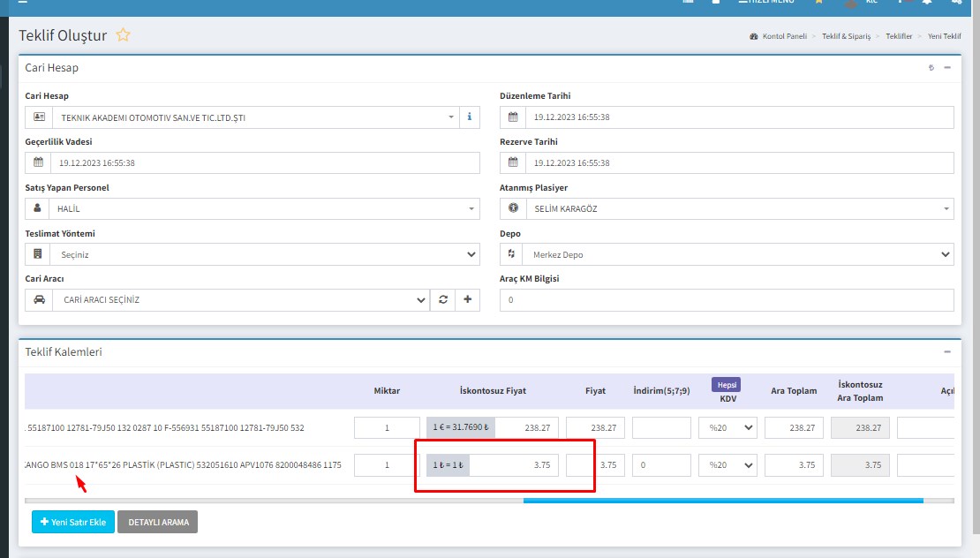Click Kontrol Paneli breadcrumb link
Viewport: 980px width, 558px height.
coord(784,36)
